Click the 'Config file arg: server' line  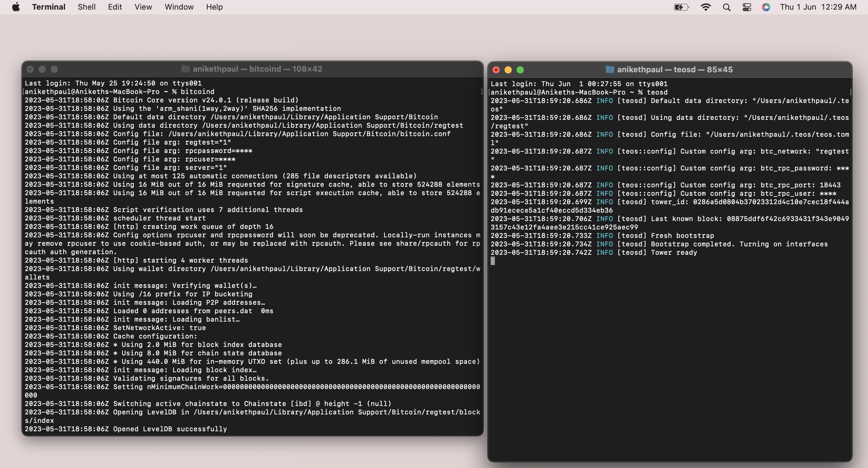pyautogui.click(x=126, y=167)
